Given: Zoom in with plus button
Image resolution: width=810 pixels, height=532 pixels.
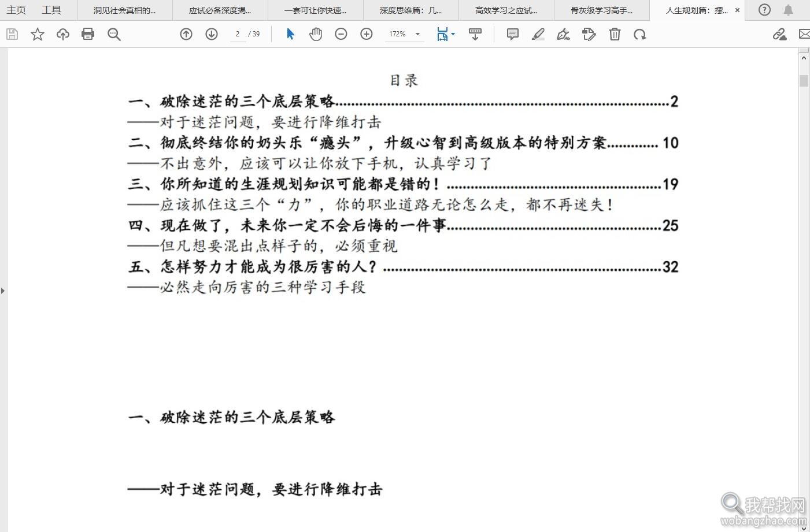Looking at the screenshot, I should click(367, 35).
